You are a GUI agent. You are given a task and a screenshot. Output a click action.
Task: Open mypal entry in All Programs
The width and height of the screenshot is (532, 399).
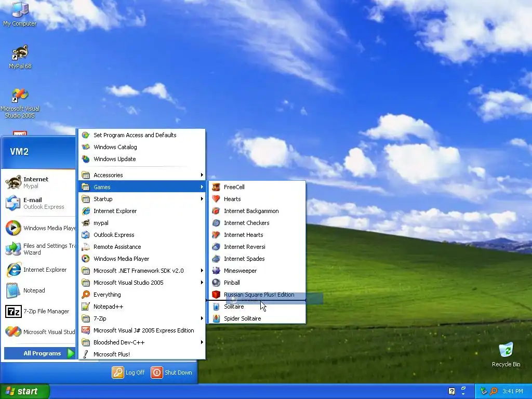click(x=142, y=223)
